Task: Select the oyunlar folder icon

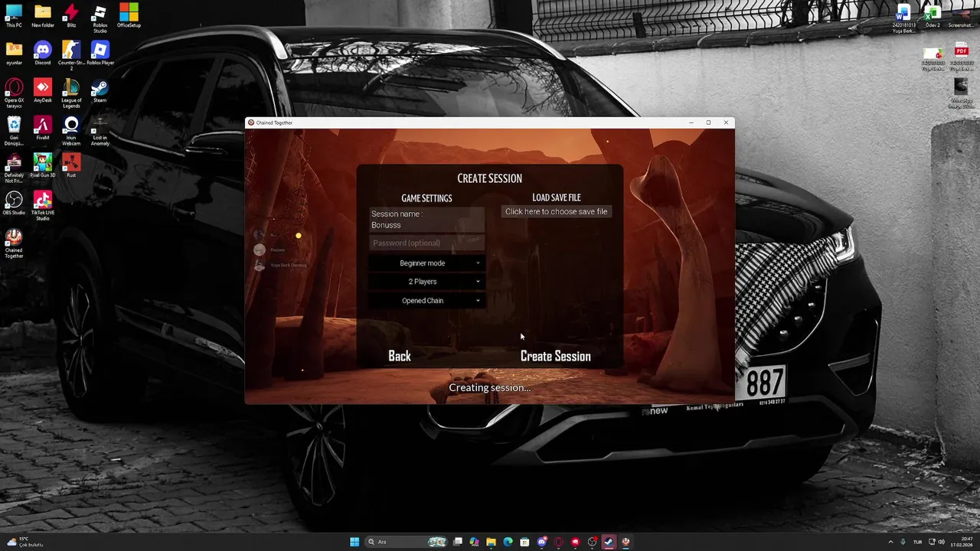Action: [x=14, y=53]
